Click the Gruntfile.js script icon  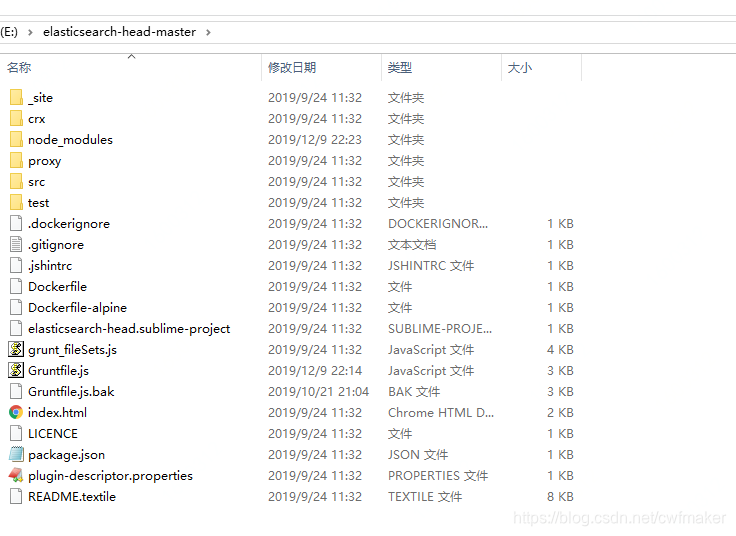click(x=16, y=370)
